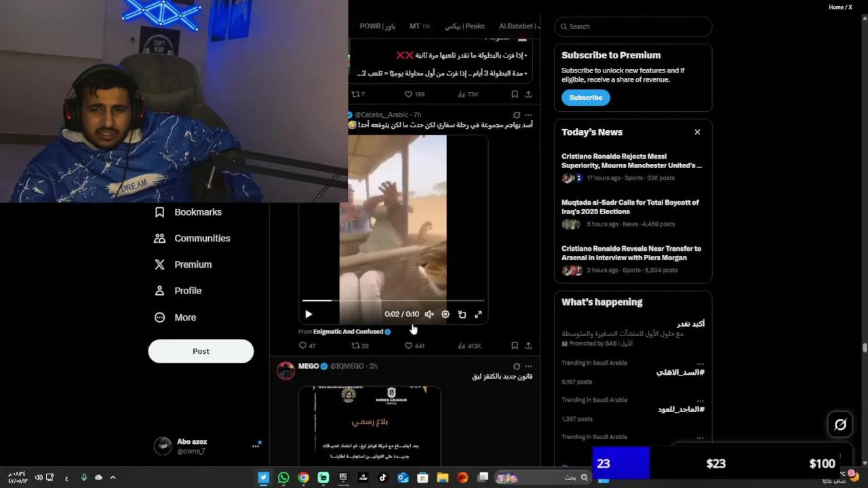Switch to the MT list tab
Viewport: 868px width, 488px height.
click(420, 26)
